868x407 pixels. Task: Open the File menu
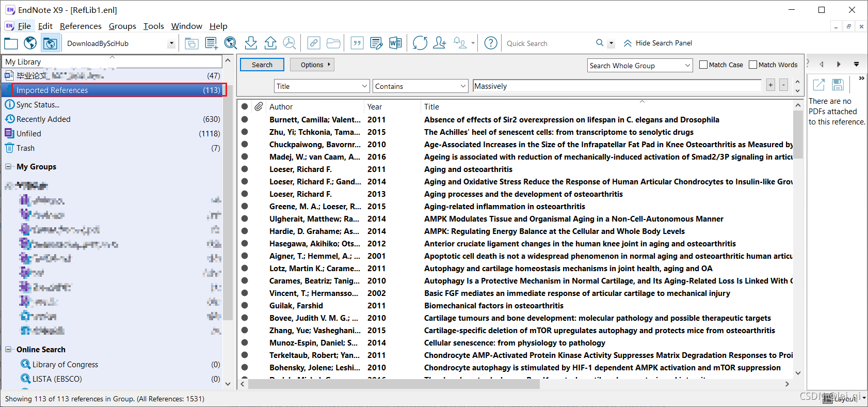click(x=24, y=26)
